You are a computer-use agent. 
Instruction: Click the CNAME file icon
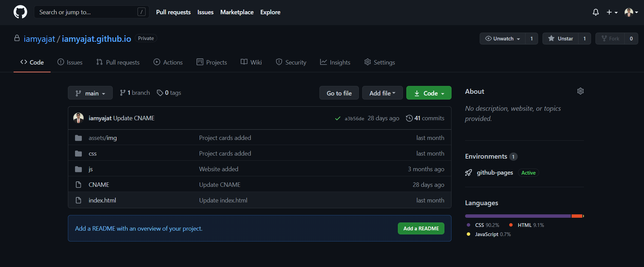[78, 185]
